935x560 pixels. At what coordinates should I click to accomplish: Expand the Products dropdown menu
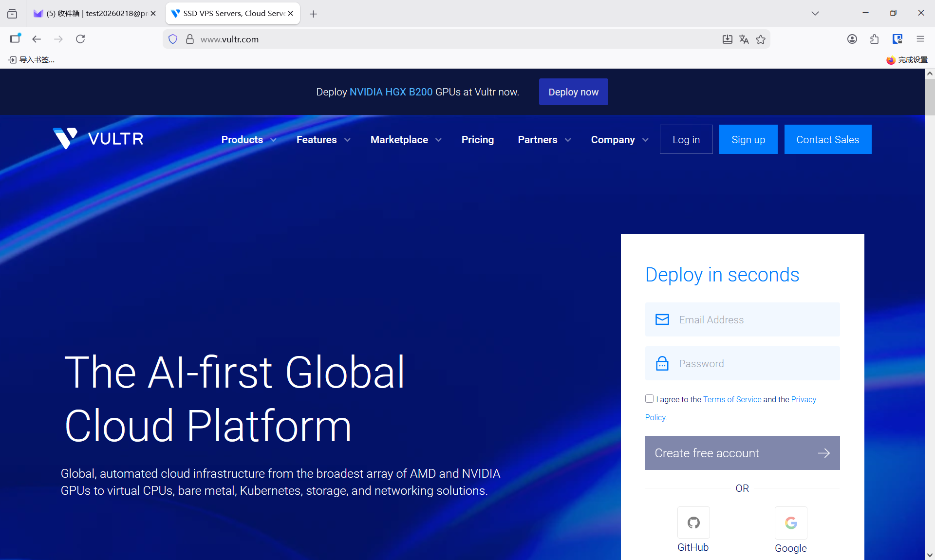pyautogui.click(x=248, y=140)
